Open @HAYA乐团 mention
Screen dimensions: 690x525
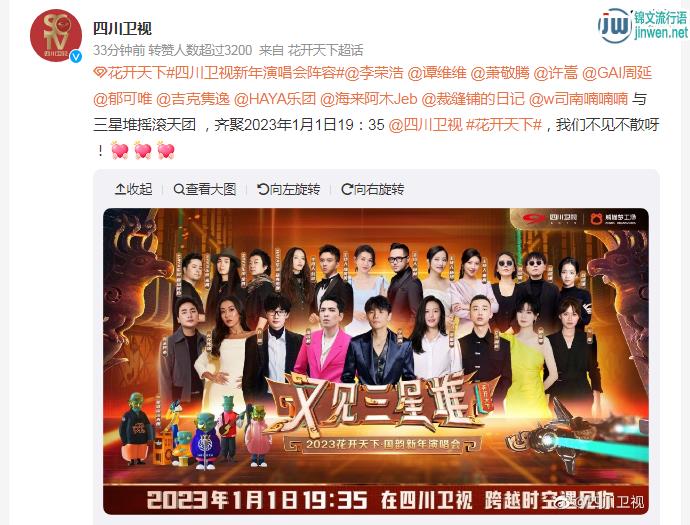275,99
